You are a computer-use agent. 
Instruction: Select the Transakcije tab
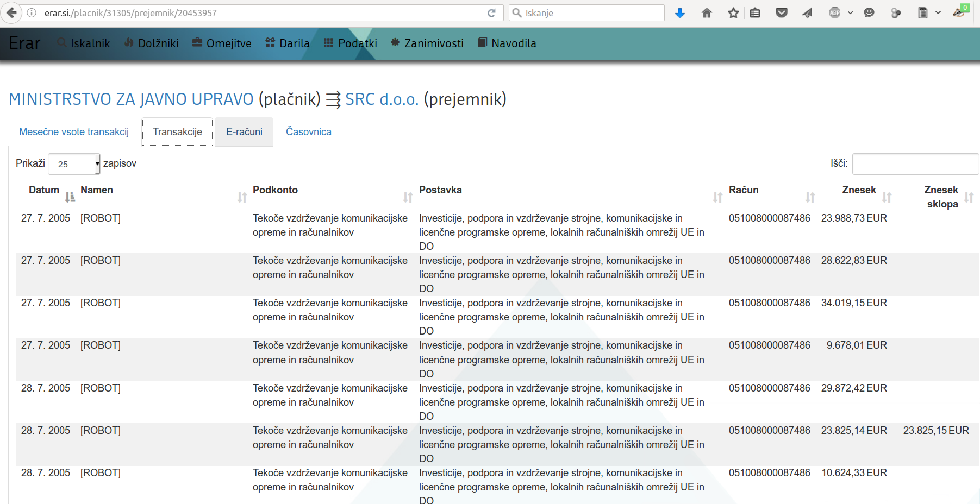[x=177, y=132]
